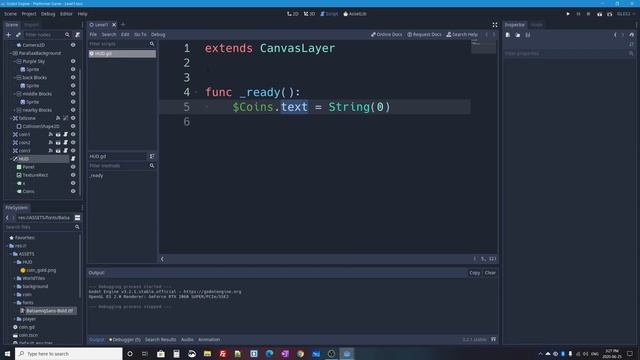Expand the WorldTiles folder

pyautogui.click(x=15, y=278)
